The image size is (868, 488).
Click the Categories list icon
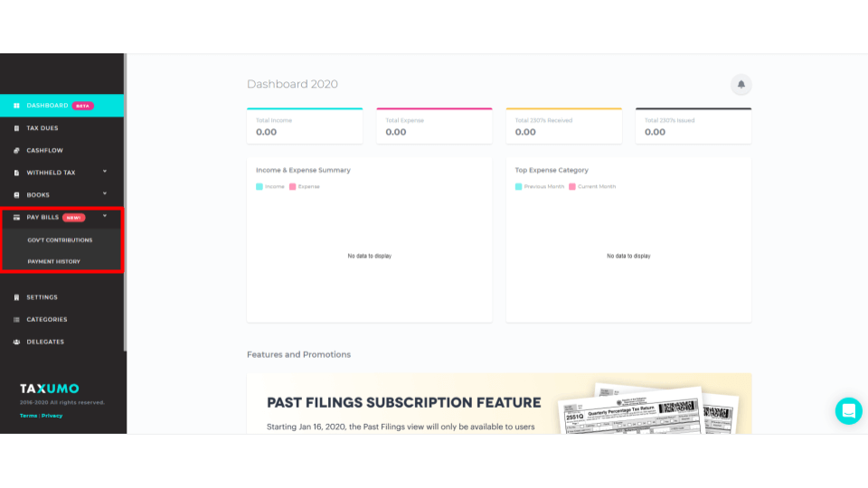16,320
